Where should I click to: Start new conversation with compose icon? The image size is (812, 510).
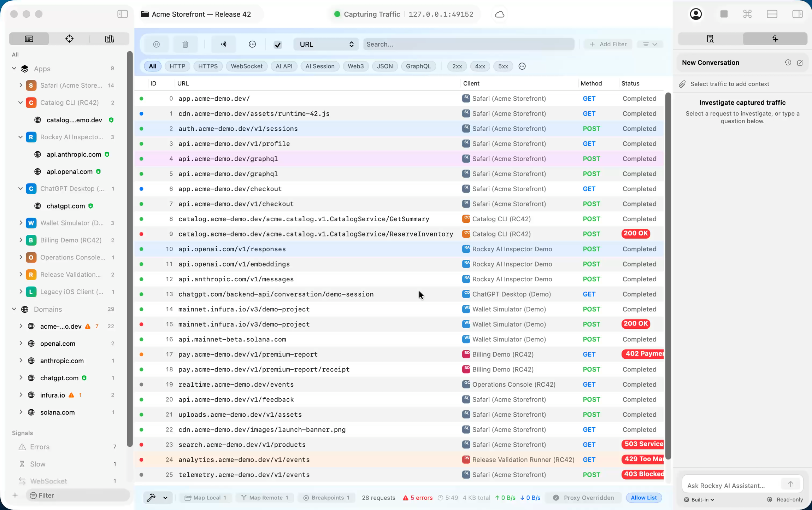point(800,63)
